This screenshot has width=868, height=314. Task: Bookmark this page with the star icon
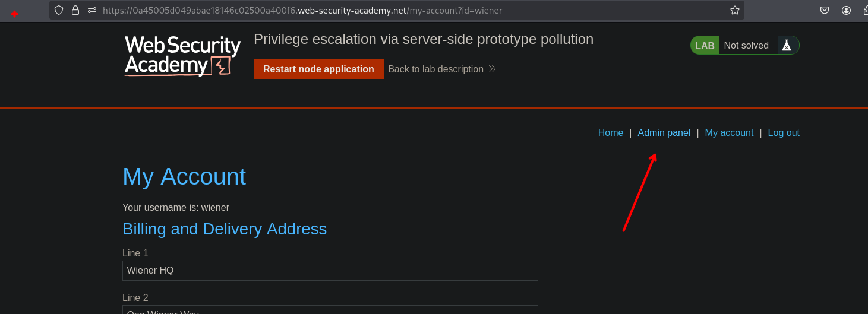pos(734,10)
